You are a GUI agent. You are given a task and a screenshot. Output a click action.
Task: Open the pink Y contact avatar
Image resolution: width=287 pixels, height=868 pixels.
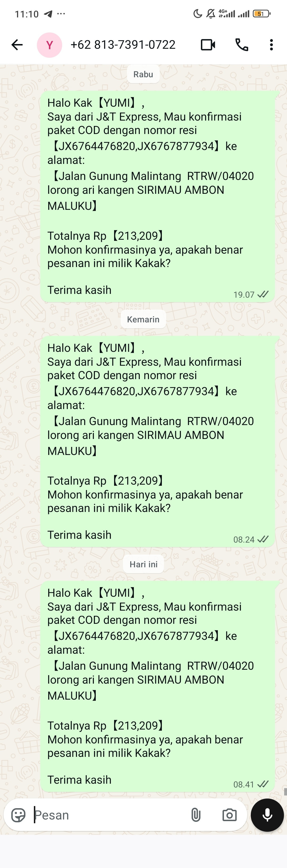tap(49, 45)
